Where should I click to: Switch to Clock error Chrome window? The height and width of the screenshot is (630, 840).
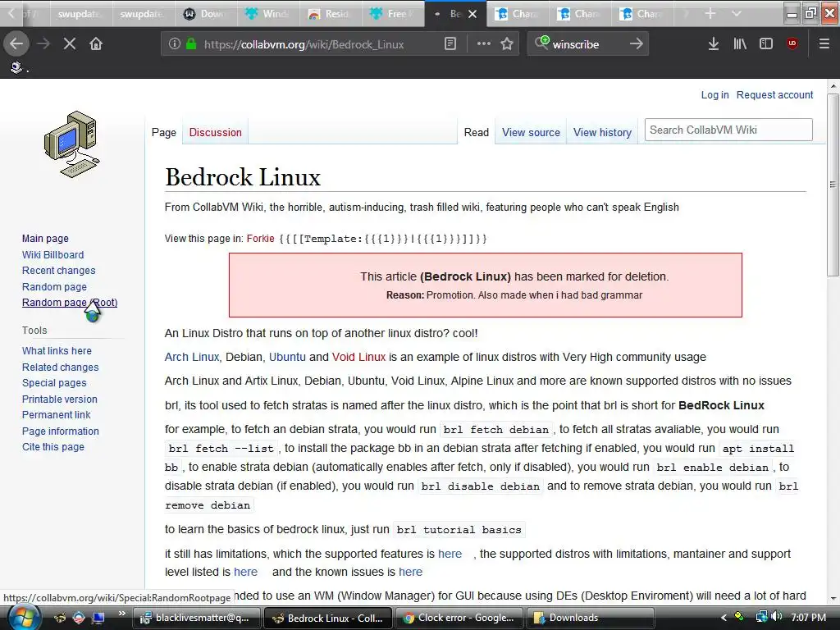pyautogui.click(x=459, y=618)
